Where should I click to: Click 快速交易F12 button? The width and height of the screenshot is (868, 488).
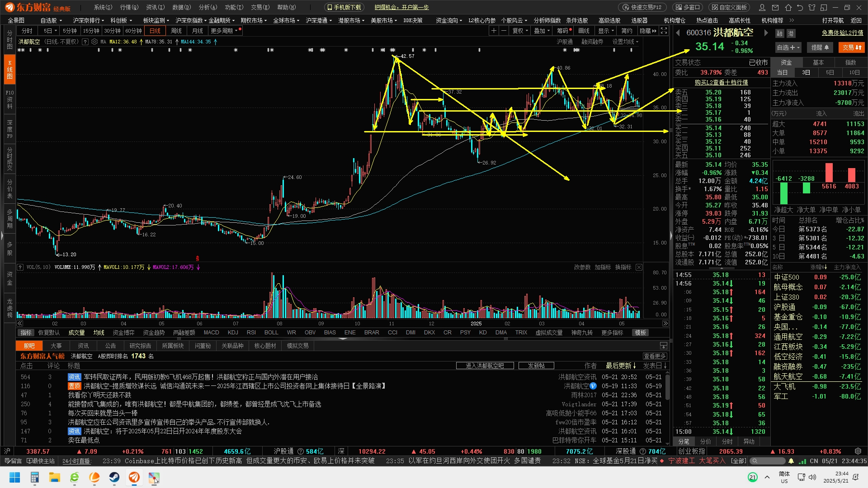(x=642, y=7)
